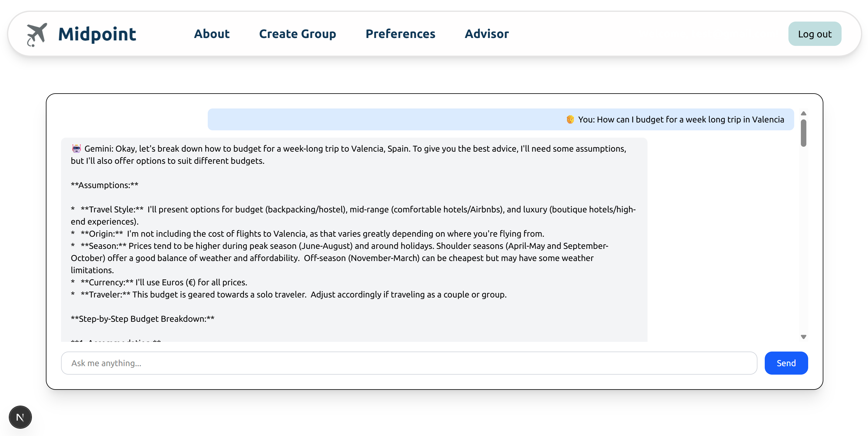Select the Advisor nav link
868x436 pixels.
tap(486, 34)
